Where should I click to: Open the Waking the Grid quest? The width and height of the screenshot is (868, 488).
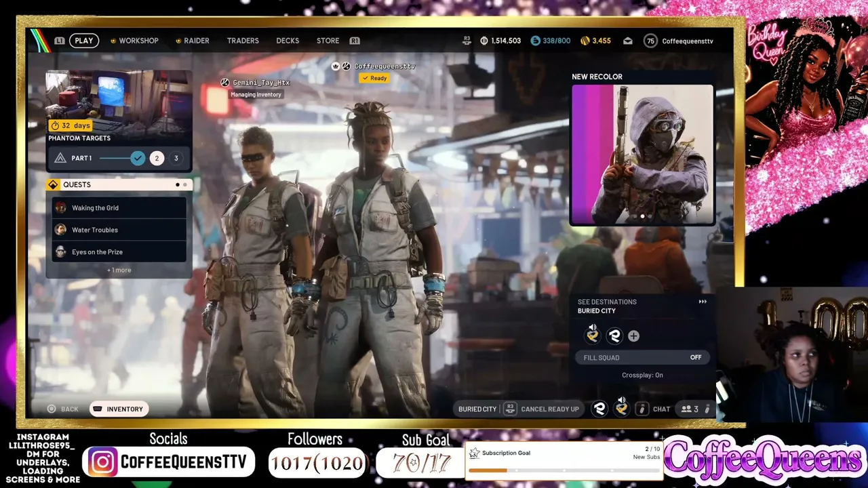[119, 208]
